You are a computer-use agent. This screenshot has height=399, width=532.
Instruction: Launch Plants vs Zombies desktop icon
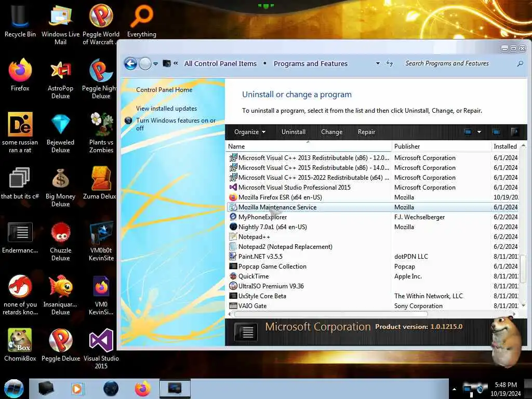coord(101,132)
